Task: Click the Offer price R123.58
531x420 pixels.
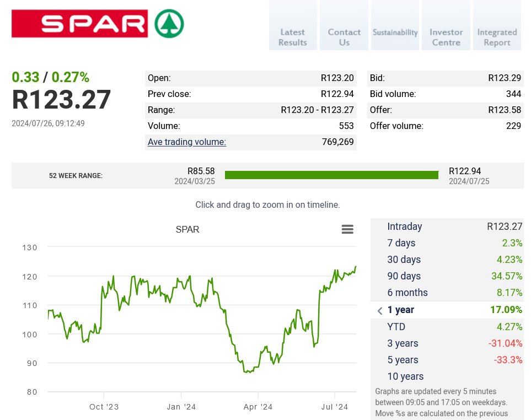Action: pos(504,110)
